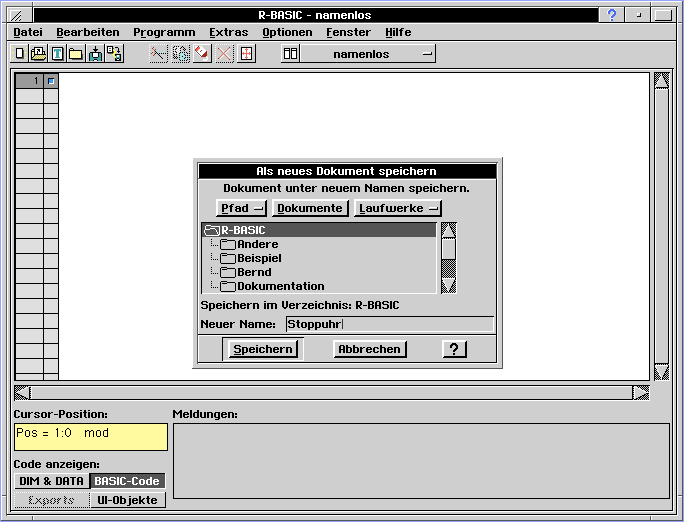Click the red line-tool toolbar icon
Viewport: 684px width, 522px height.
tap(158, 54)
